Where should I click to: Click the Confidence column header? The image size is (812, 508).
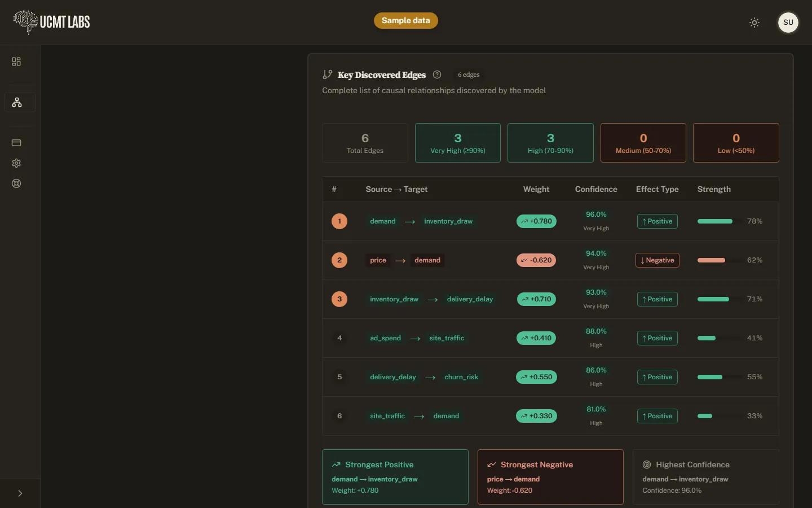pyautogui.click(x=596, y=189)
